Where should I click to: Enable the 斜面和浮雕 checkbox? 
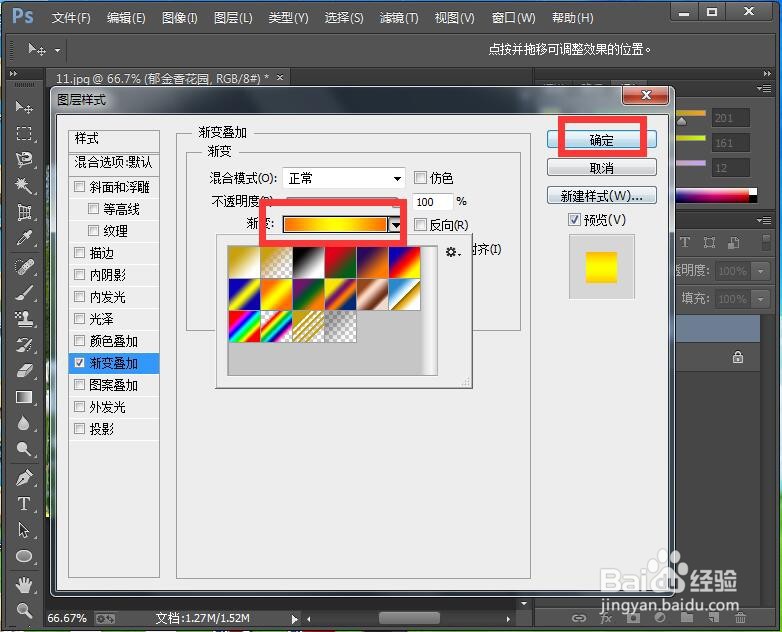point(79,187)
